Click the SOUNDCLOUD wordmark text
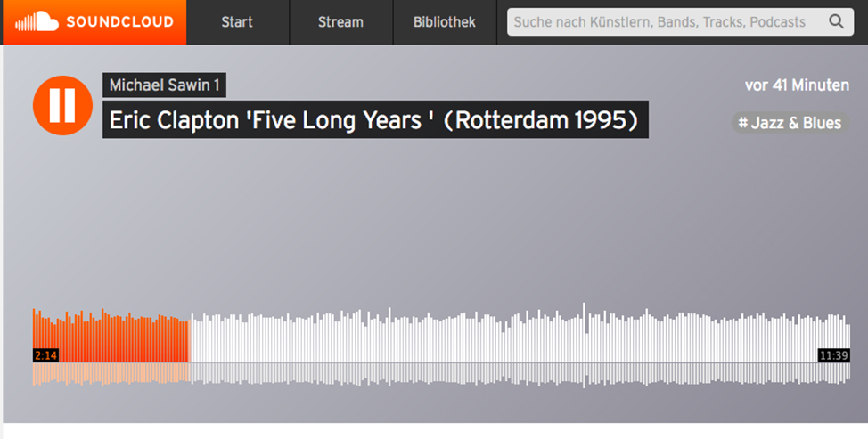Image resolution: width=868 pixels, height=439 pixels. tap(119, 22)
